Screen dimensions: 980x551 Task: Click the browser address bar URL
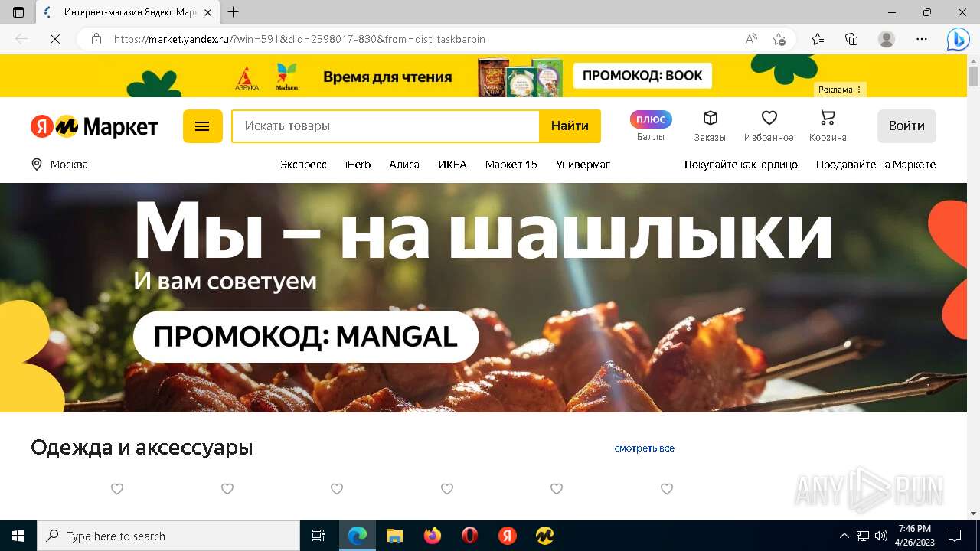pyautogui.click(x=299, y=39)
